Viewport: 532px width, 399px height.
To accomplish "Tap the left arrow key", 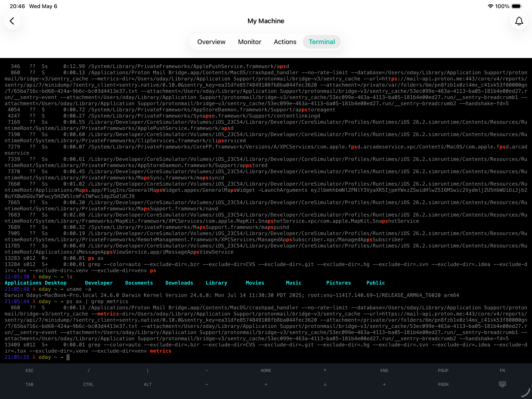I will 266,385.
